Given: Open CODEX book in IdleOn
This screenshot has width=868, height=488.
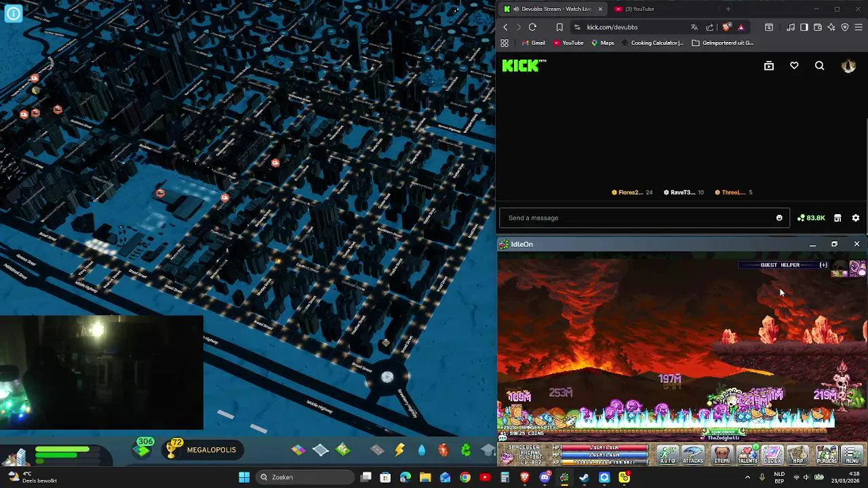Looking at the screenshot, I should click(x=772, y=453).
